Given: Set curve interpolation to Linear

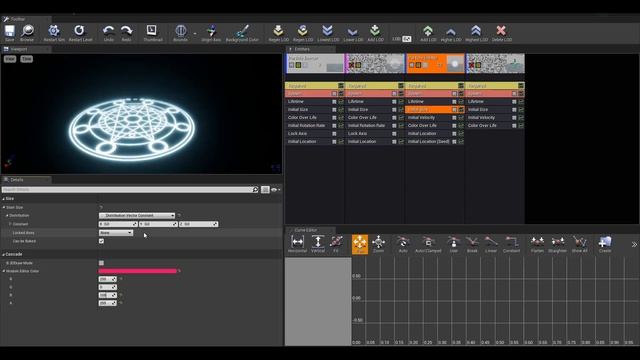Looking at the screenshot, I should tap(491, 244).
